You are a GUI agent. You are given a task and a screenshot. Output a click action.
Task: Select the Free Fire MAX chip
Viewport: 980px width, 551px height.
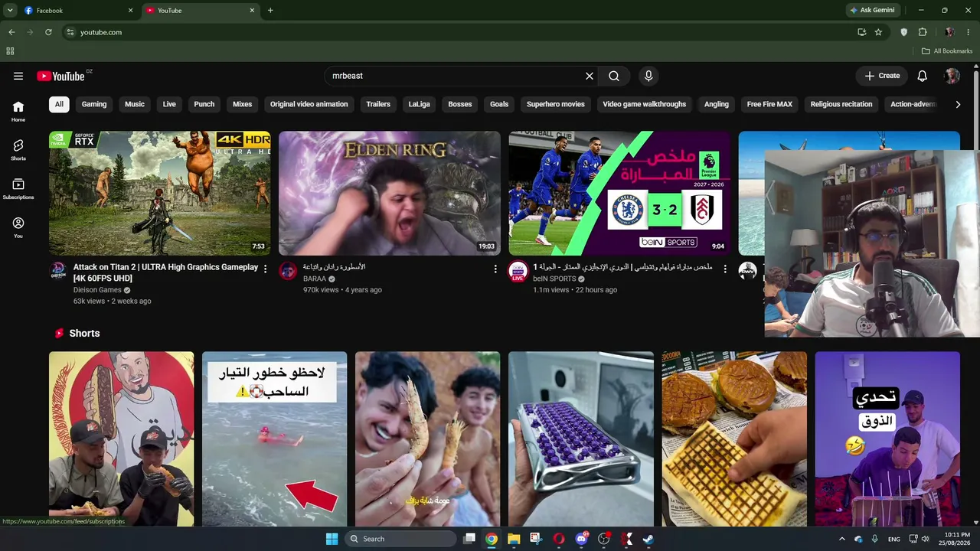[769, 104]
